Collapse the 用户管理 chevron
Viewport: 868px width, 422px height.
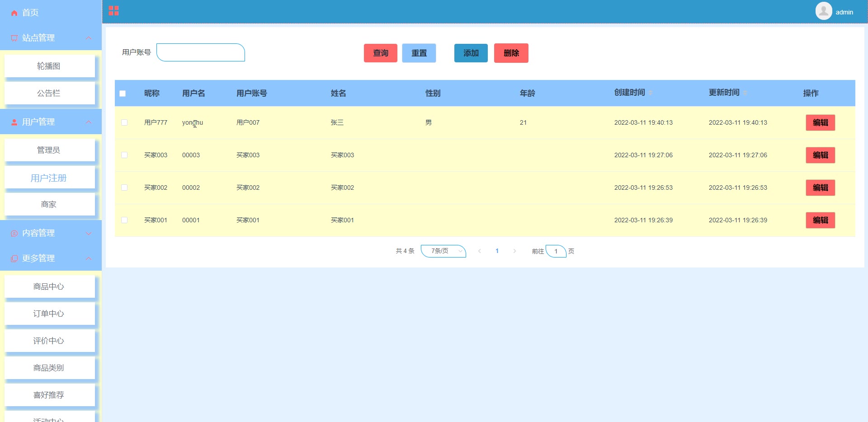(x=89, y=122)
